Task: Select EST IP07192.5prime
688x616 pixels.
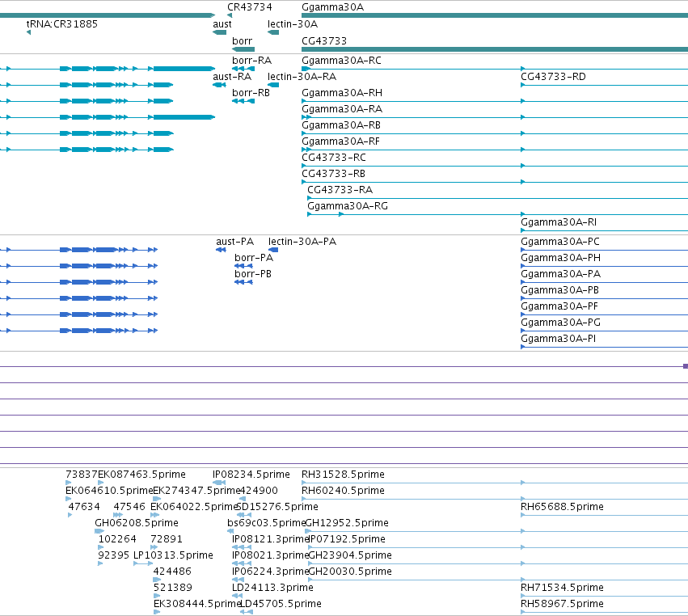Action: [347, 539]
